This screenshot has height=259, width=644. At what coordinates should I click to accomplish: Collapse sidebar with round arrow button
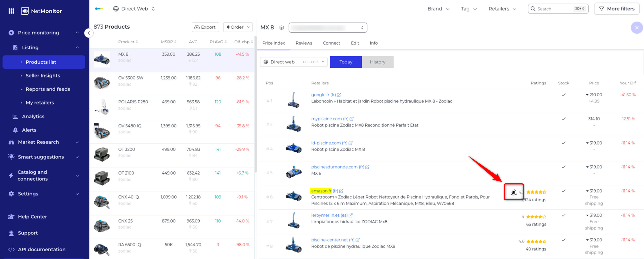89,33
